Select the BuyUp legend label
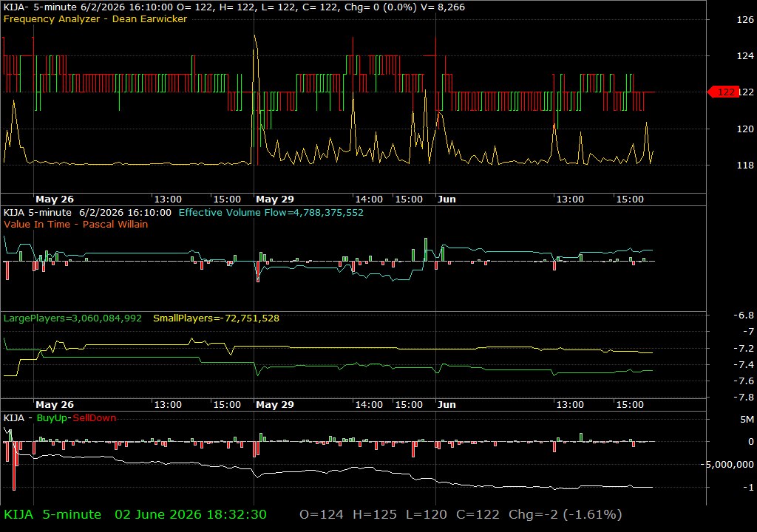Image resolution: width=757 pixels, height=532 pixels. pyautogui.click(x=52, y=417)
